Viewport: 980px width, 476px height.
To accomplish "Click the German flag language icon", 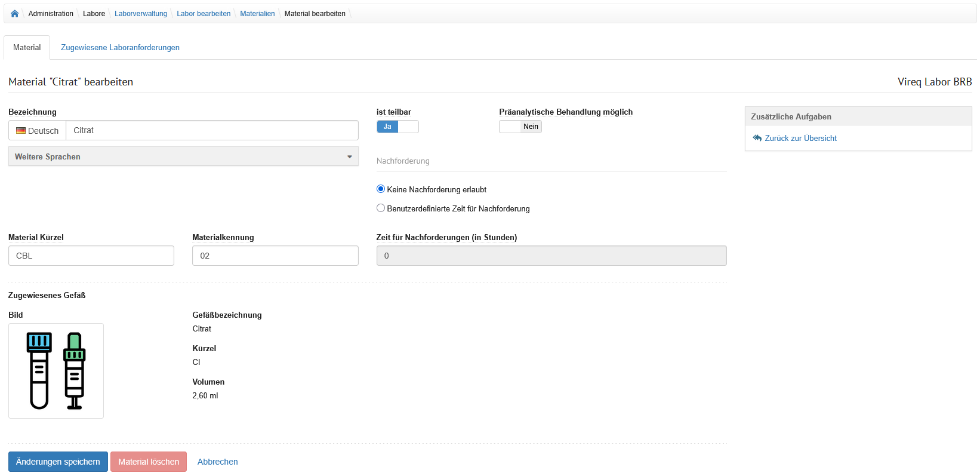I will coord(21,131).
